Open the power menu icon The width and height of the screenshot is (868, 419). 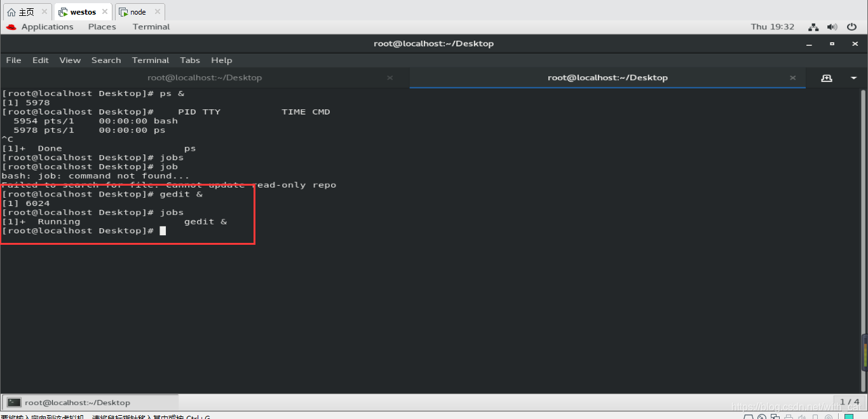pyautogui.click(x=852, y=27)
